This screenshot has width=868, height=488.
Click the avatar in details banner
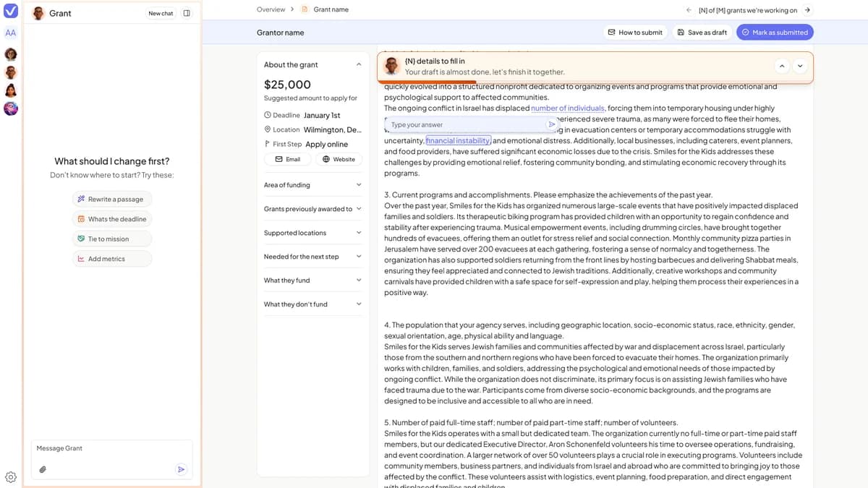coord(392,67)
